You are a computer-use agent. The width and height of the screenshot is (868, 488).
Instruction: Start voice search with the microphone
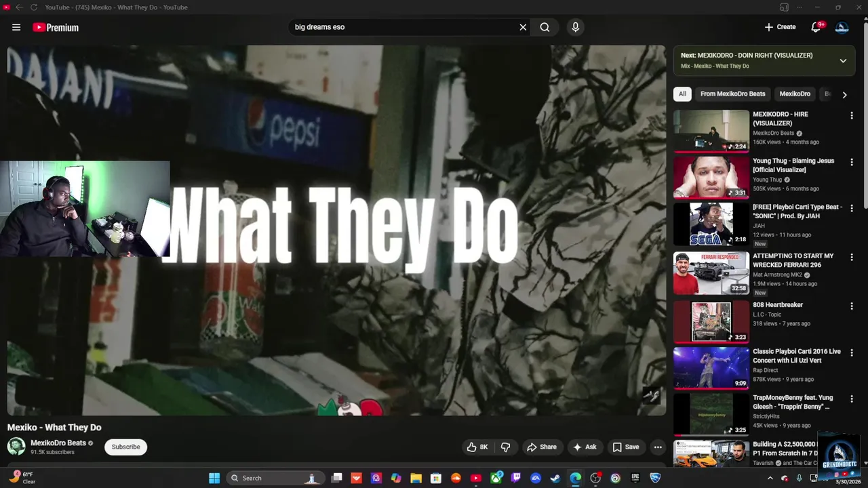[x=575, y=27]
